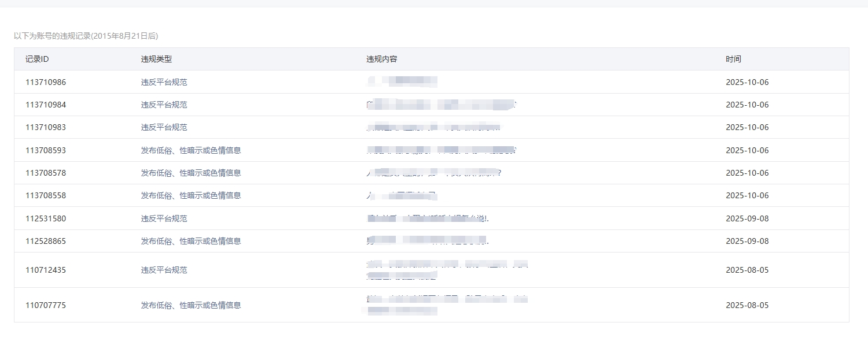Select violation type link for record 113710983

click(164, 127)
